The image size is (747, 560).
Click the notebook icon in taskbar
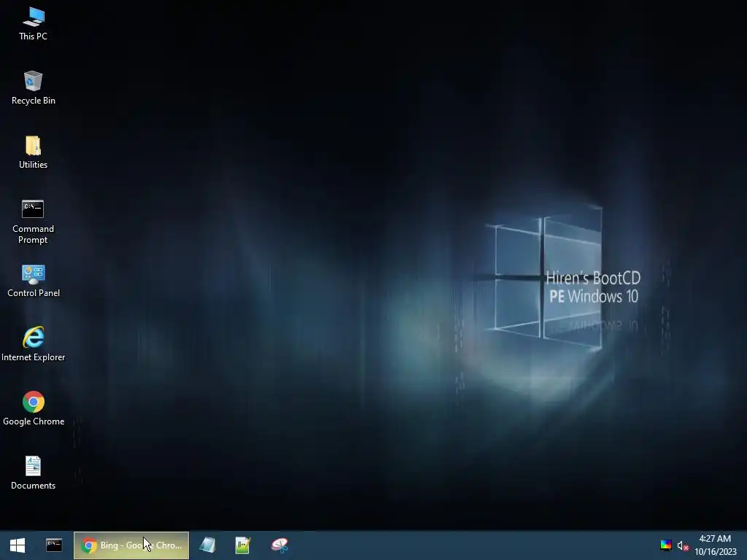click(x=207, y=545)
